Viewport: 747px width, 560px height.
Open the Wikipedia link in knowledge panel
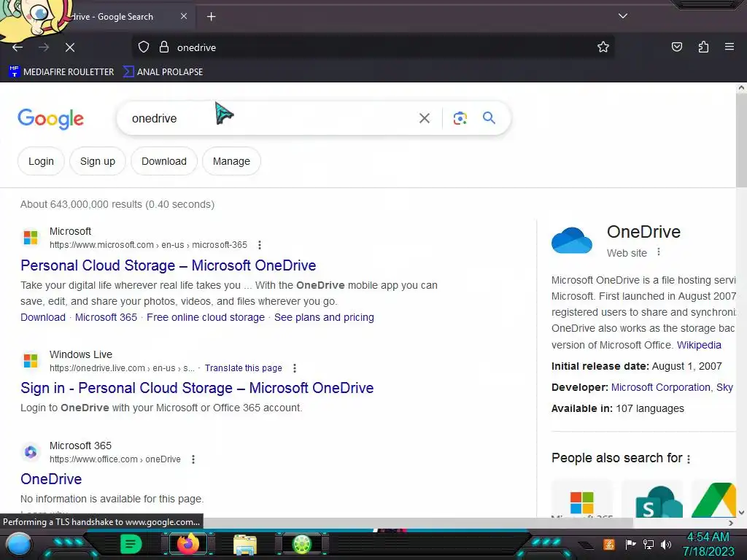click(x=699, y=345)
